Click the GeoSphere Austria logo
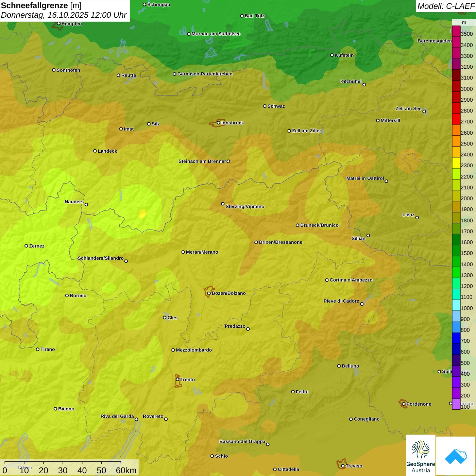Screen dimensions: 476x476 point(421,455)
